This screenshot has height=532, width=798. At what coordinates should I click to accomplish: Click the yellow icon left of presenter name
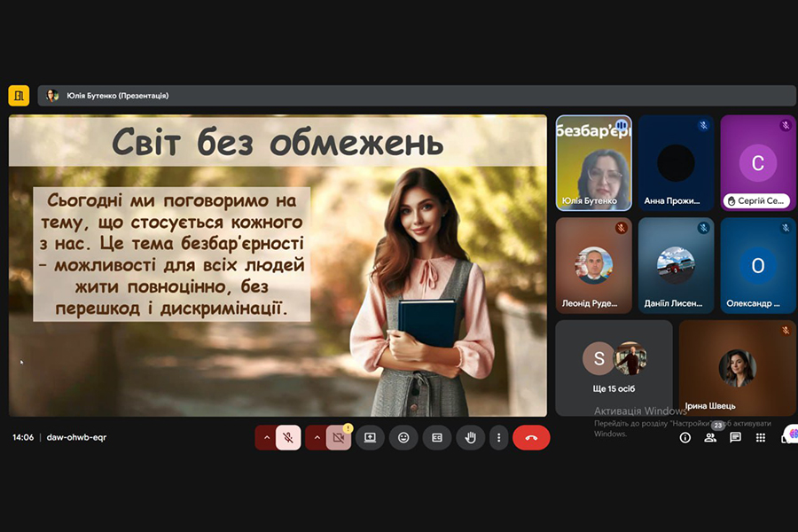tap(19, 96)
